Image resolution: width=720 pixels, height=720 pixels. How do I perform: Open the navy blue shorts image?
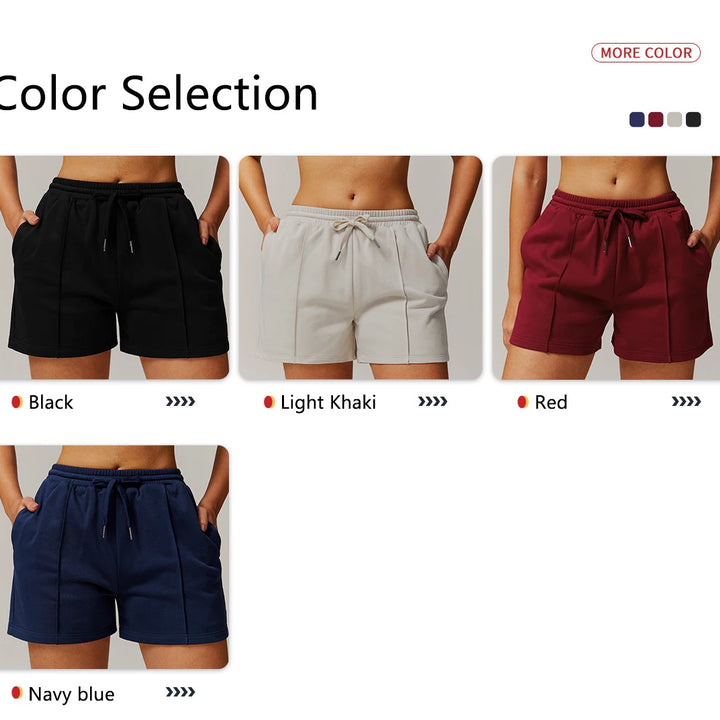(114, 557)
